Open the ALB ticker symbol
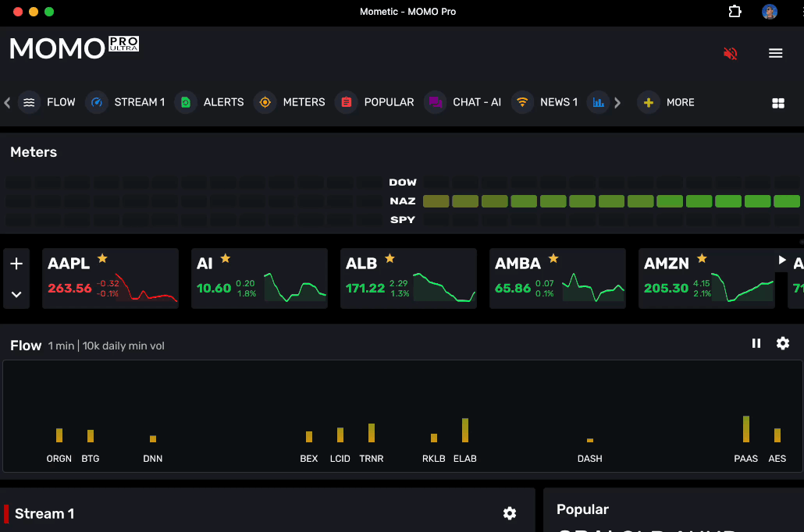Image resolution: width=804 pixels, height=532 pixels. [x=361, y=264]
